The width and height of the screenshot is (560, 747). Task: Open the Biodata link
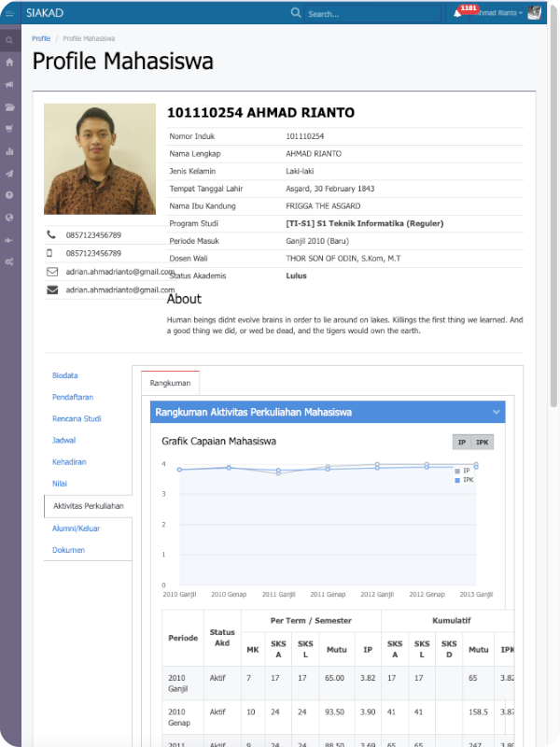coord(65,375)
